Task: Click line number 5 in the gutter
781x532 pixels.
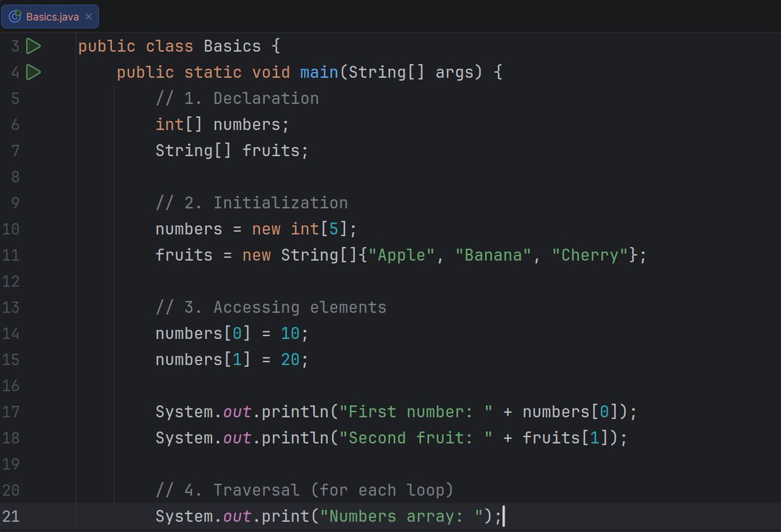Action: [15, 99]
